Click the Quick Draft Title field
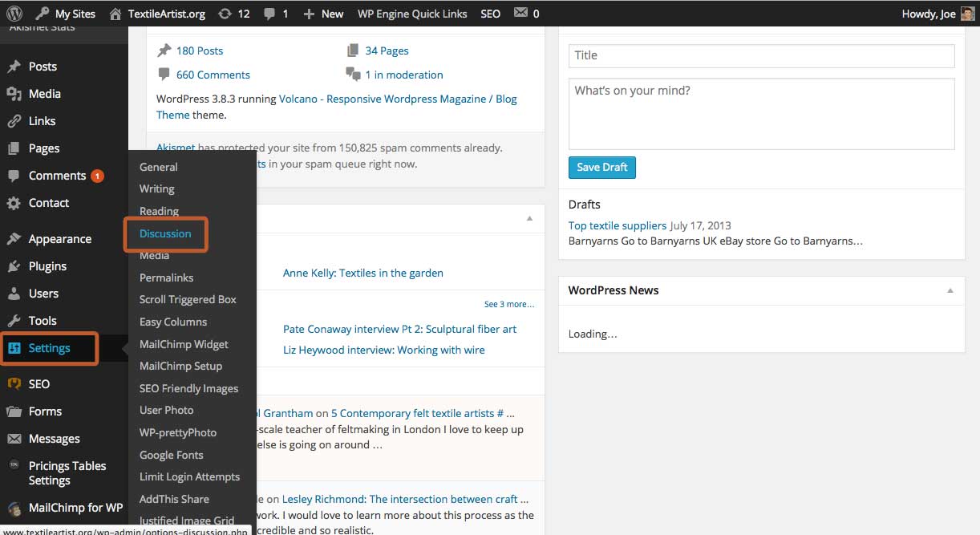This screenshot has width=980, height=535. [762, 55]
